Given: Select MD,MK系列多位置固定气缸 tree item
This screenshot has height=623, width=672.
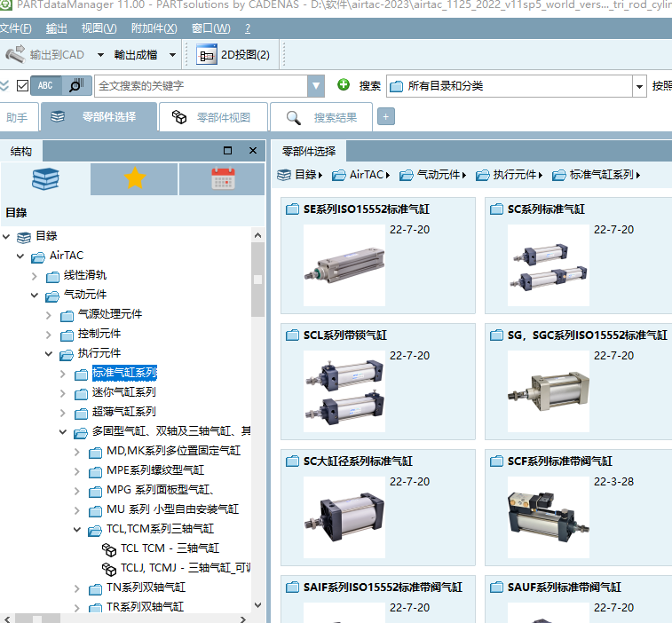Looking at the screenshot, I should point(174,451).
